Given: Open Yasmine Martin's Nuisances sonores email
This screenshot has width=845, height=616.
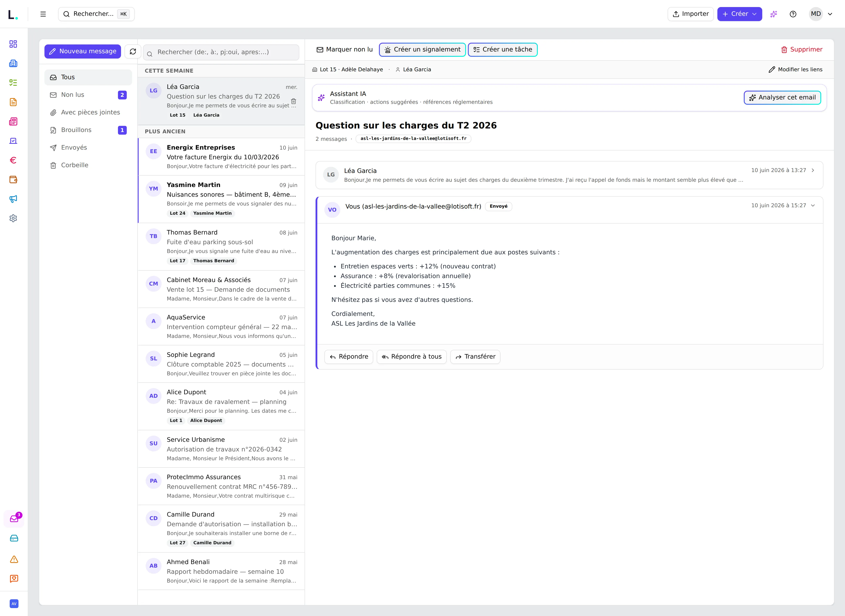Looking at the screenshot, I should pos(222,200).
